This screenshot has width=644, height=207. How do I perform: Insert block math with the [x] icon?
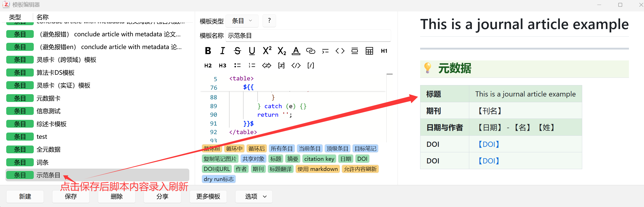pos(281,65)
